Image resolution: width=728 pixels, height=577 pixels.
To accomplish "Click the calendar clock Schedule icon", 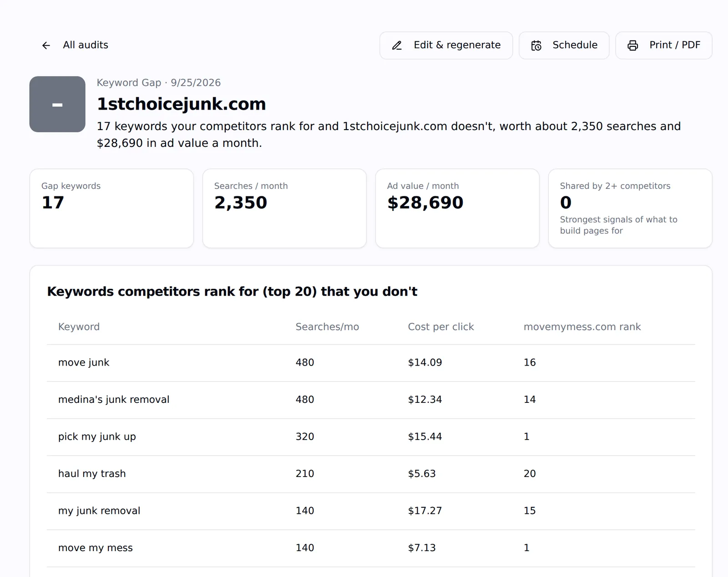I will 536,45.
